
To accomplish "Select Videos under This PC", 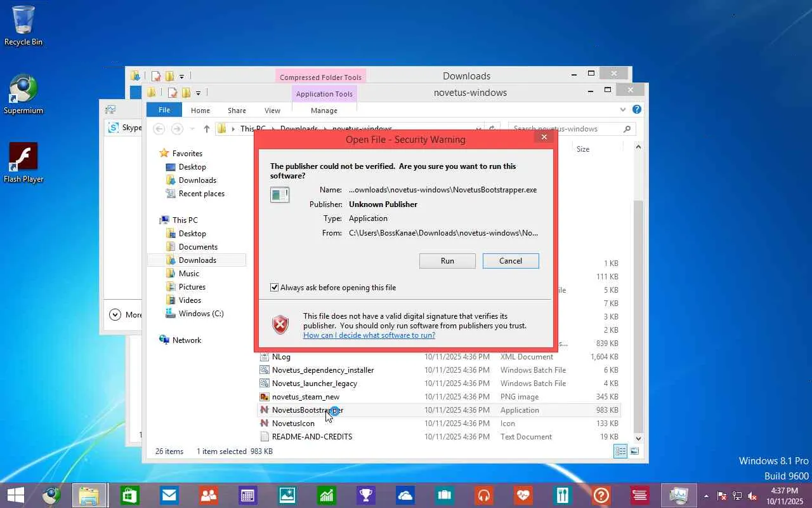I will pyautogui.click(x=190, y=300).
